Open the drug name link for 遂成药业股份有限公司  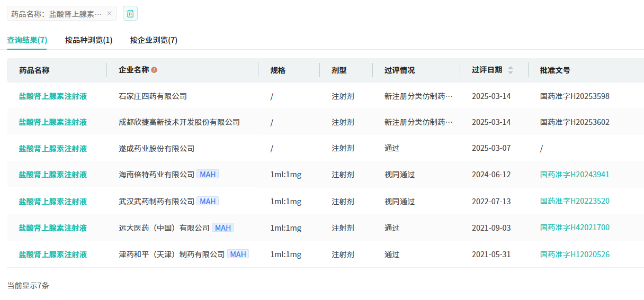click(x=53, y=148)
